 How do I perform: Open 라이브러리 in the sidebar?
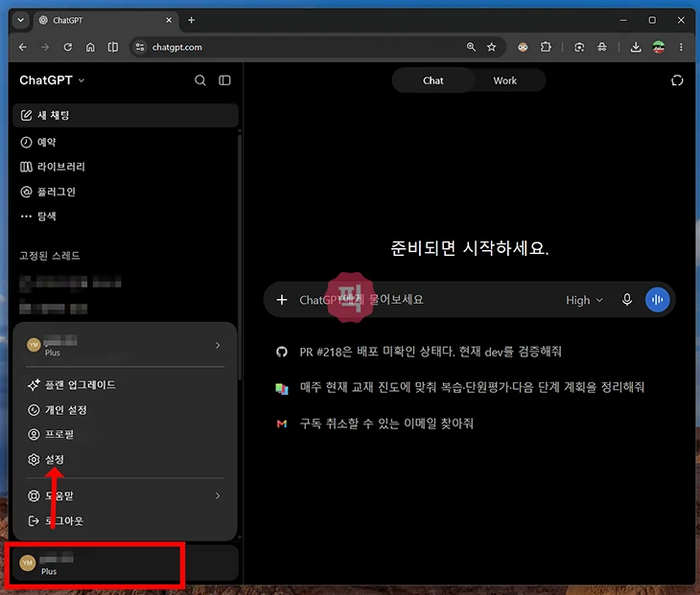[52, 167]
